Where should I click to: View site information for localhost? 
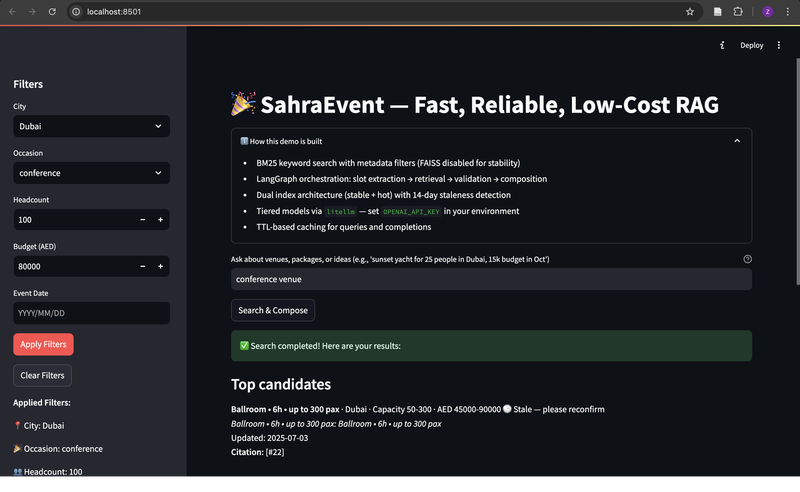coord(76,11)
